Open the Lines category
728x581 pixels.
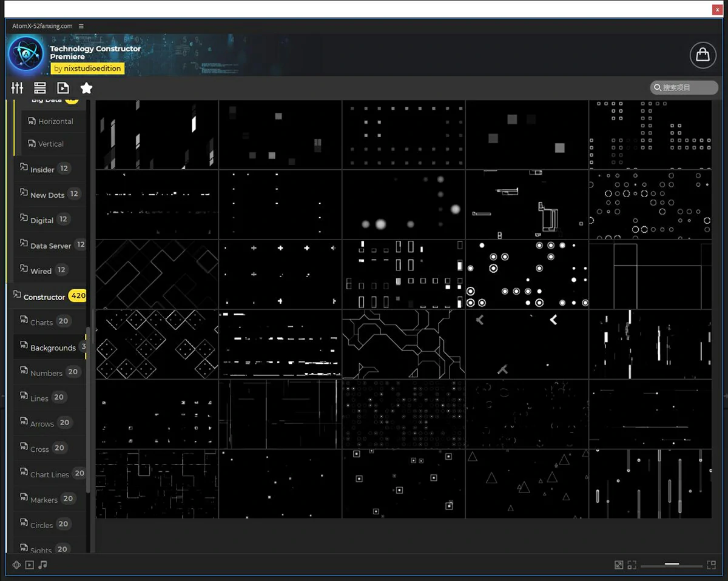click(x=50, y=398)
